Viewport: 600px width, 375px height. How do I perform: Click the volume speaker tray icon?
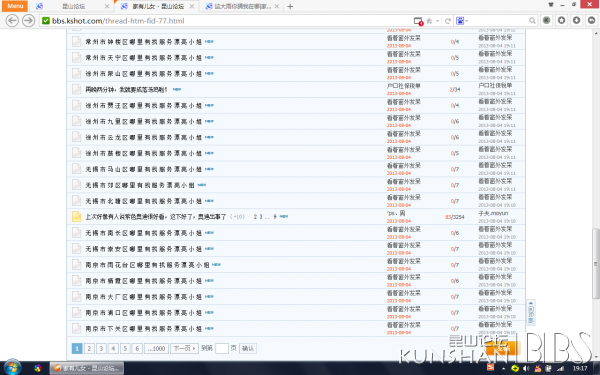pyautogui.click(x=527, y=368)
